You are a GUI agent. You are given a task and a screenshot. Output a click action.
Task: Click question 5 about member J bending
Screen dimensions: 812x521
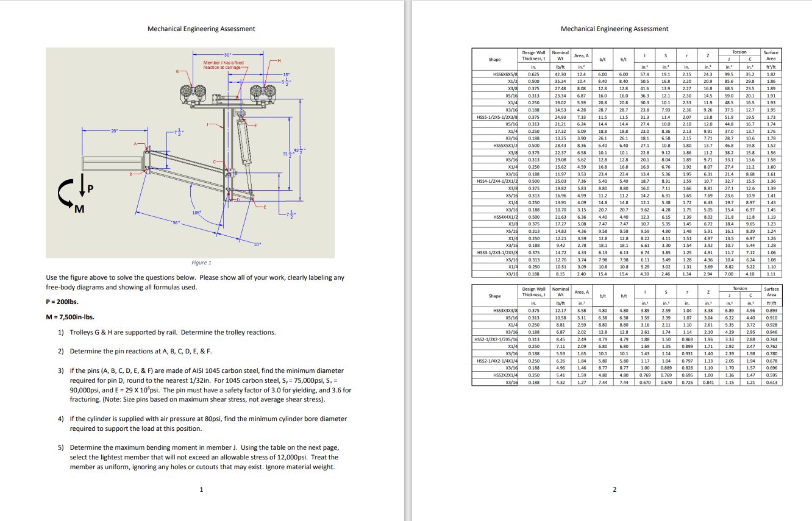click(x=198, y=457)
